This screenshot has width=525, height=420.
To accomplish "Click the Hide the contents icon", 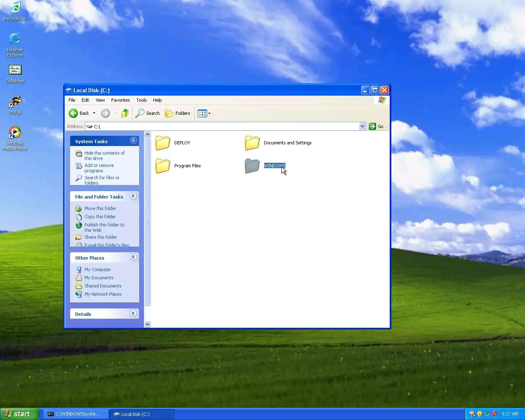I will tap(79, 153).
